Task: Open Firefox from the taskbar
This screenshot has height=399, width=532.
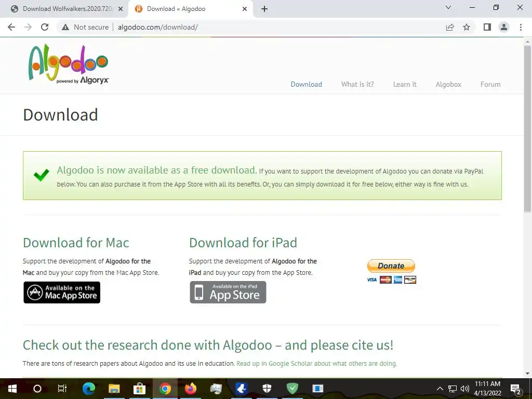Action: tap(190, 389)
